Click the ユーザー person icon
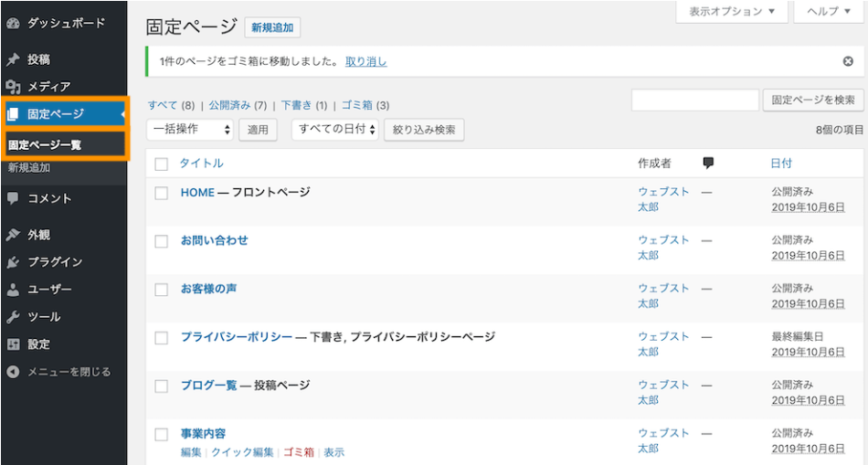 tap(13, 290)
